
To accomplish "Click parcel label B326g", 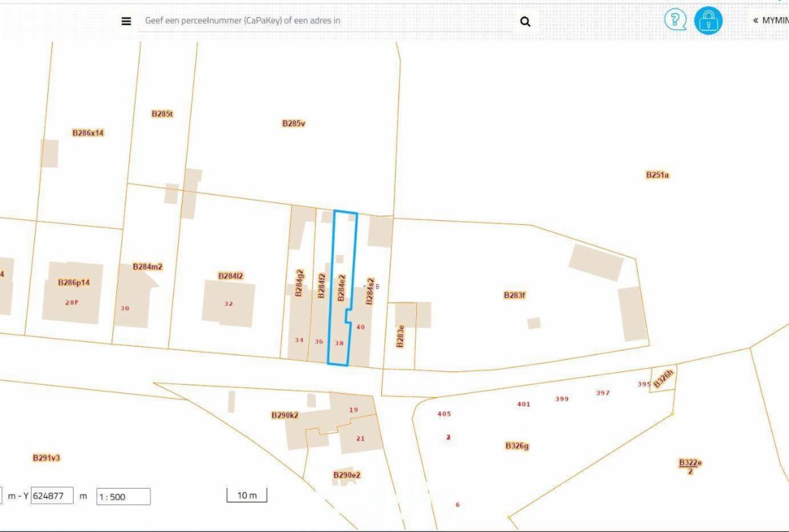I will click(x=517, y=446).
